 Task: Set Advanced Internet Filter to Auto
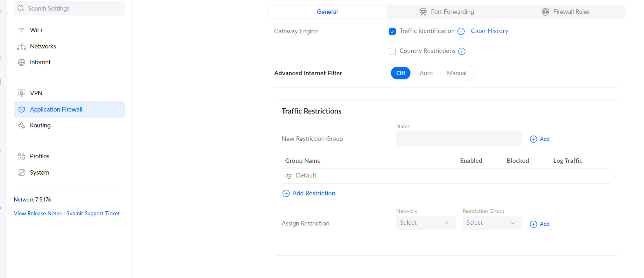426,73
